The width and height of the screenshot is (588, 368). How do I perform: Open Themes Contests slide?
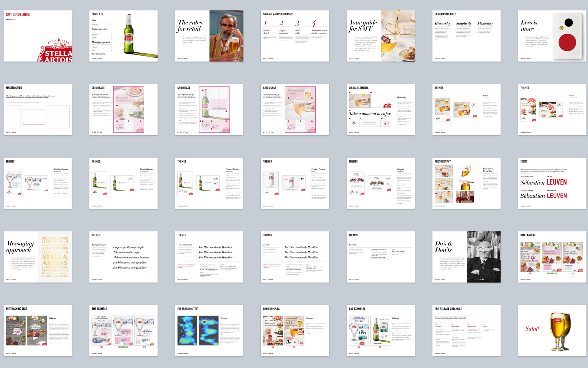381,257
